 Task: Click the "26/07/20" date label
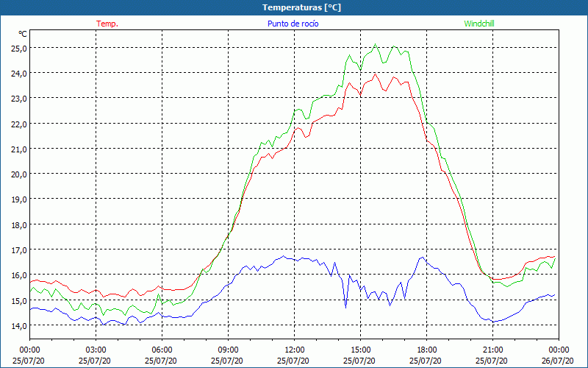[x=558, y=361]
